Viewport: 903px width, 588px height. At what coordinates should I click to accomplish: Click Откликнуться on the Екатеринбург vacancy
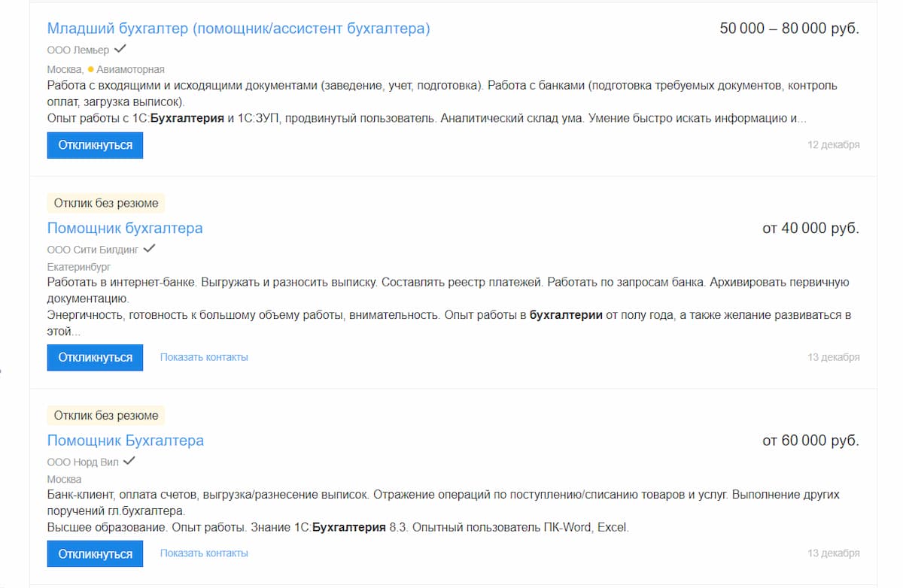pyautogui.click(x=95, y=357)
